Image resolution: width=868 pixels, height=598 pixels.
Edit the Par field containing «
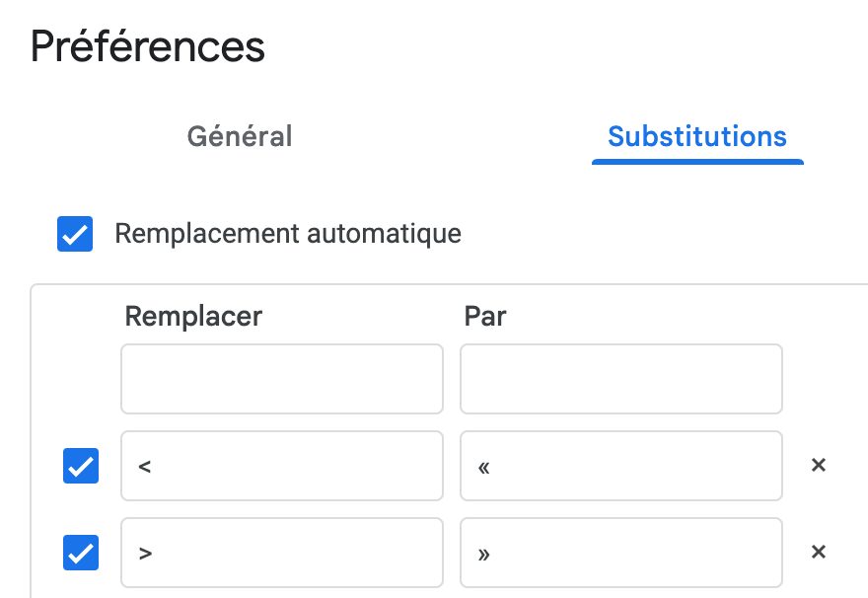point(620,466)
